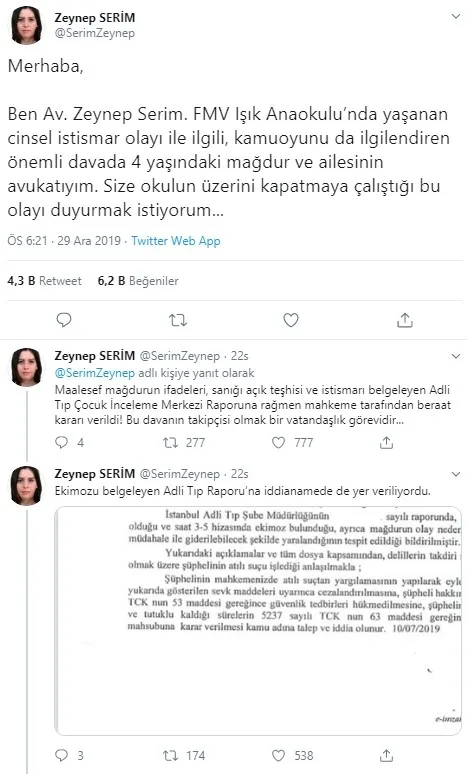Image resolution: width=468 pixels, height=774 pixels.
Task: Expand options for the first reply tweet
Action: (456, 356)
